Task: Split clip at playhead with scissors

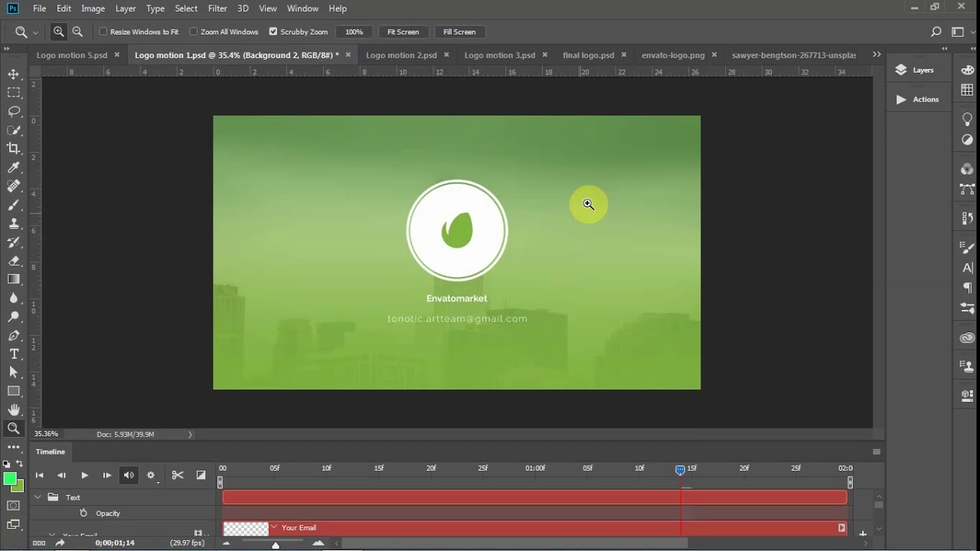Action: point(178,475)
